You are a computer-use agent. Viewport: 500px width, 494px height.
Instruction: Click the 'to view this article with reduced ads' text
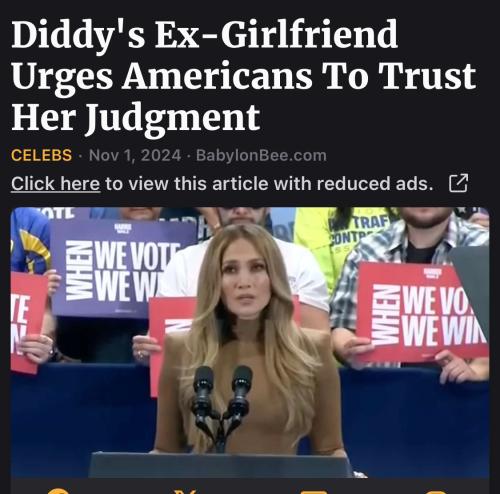(269, 184)
